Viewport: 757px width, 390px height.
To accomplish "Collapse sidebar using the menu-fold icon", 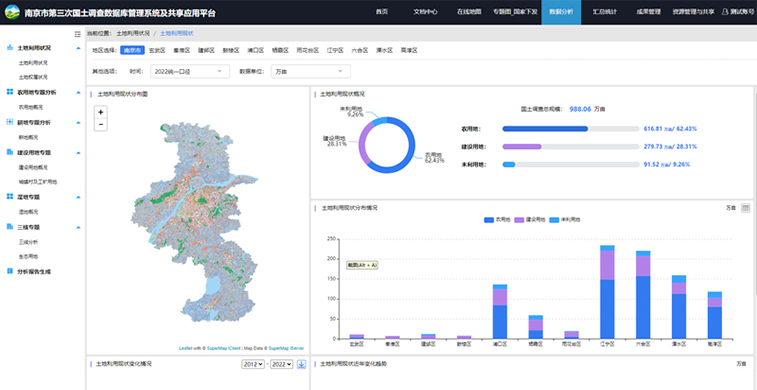I will [77, 34].
